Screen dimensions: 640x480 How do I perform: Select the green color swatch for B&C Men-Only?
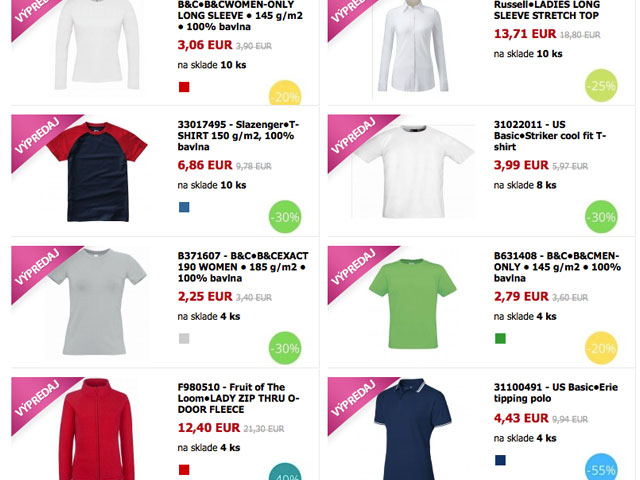500,339
